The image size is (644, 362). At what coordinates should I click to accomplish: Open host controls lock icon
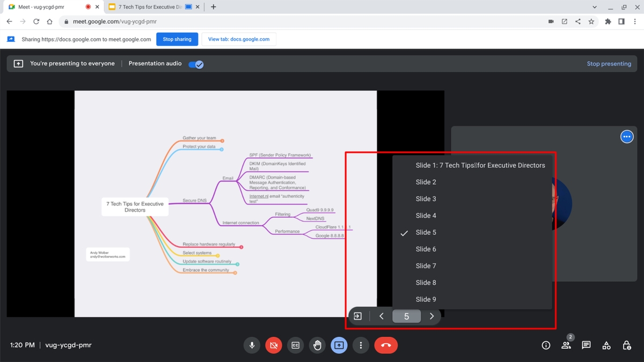(626, 345)
